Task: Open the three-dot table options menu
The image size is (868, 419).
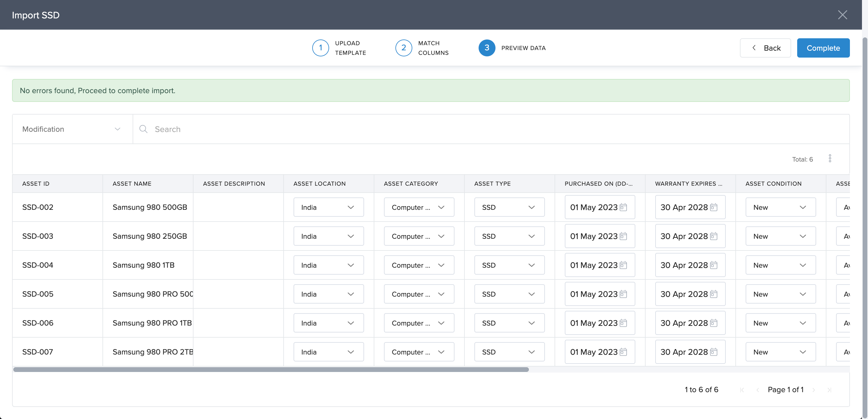Action: 830,159
